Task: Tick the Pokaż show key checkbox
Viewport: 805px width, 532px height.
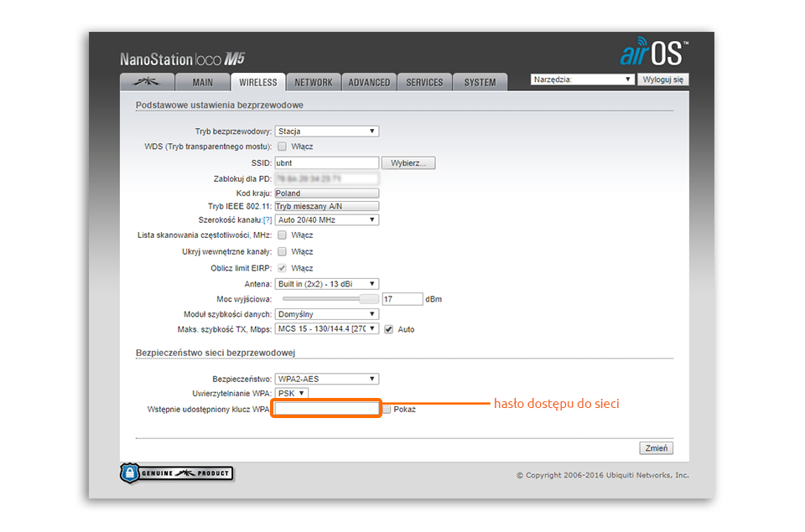Action: coord(387,410)
